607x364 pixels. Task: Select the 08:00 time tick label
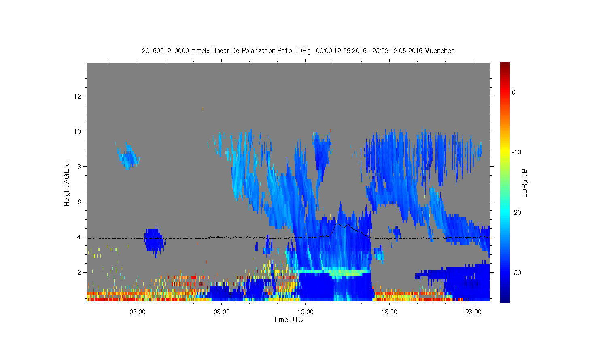tap(222, 312)
